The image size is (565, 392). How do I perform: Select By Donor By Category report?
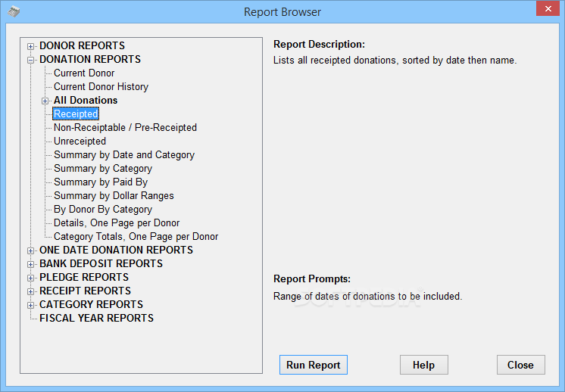click(103, 210)
